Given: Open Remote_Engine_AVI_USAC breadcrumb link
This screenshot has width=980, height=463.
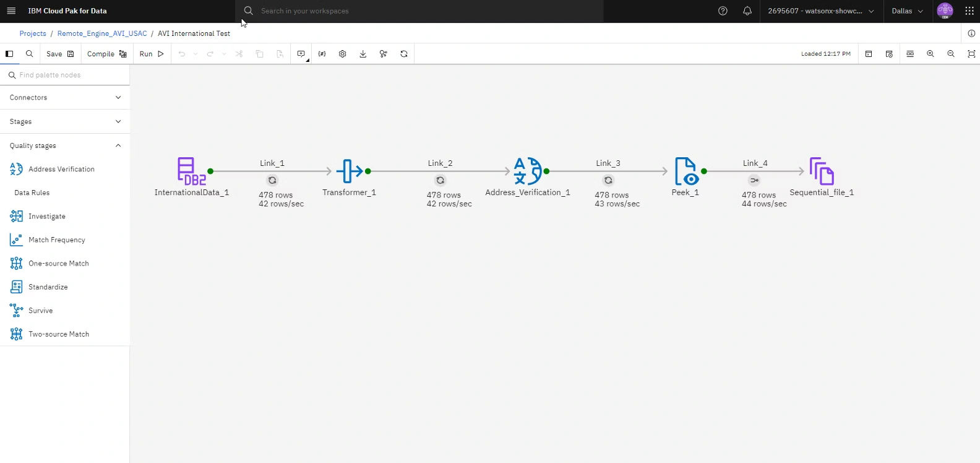Looking at the screenshot, I should click(102, 33).
